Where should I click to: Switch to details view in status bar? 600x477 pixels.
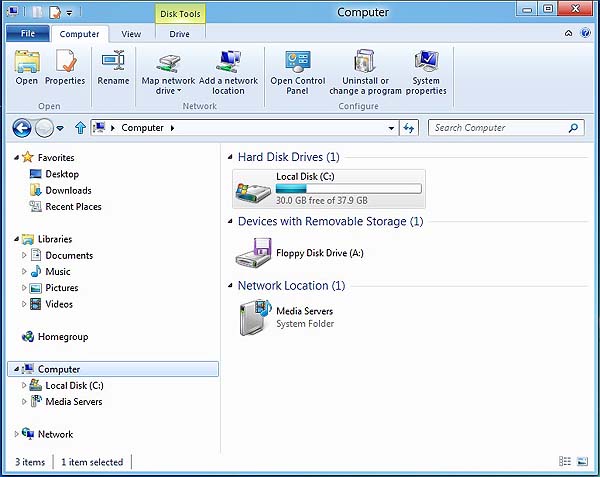point(566,462)
